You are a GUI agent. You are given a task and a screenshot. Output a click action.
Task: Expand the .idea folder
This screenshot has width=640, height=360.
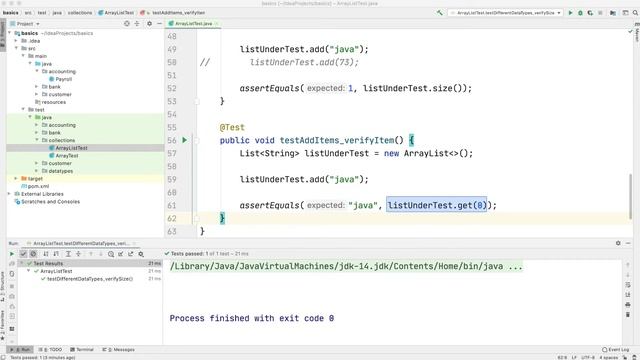pyautogui.click(x=16, y=41)
